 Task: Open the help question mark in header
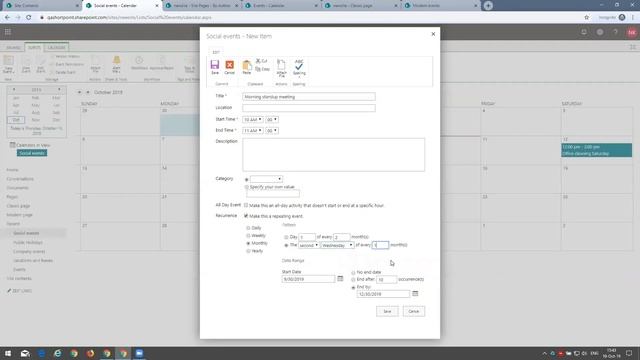pyautogui.click(x=615, y=32)
